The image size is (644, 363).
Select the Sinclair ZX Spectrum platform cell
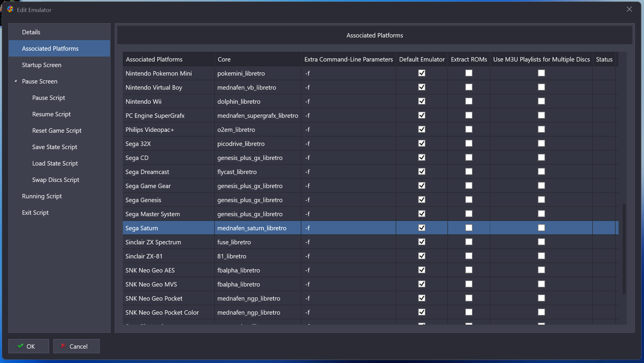(x=169, y=242)
